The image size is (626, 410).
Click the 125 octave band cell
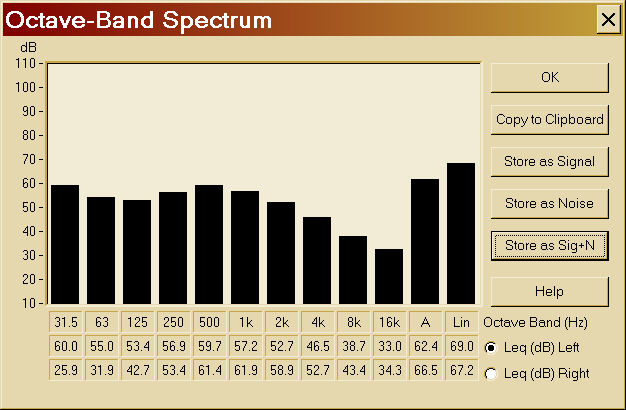[138, 322]
